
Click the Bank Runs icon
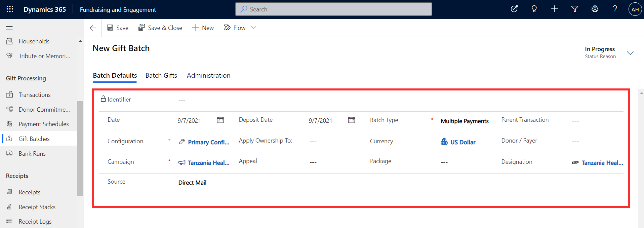coord(9,153)
